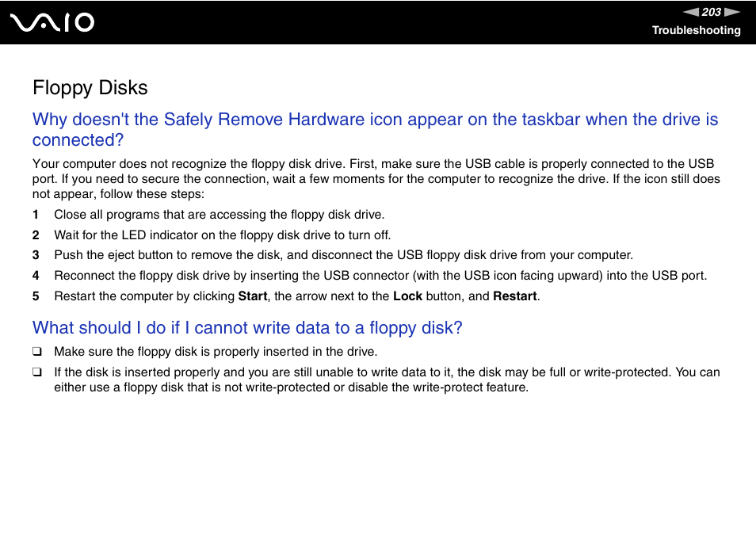Select the bullet marker beside write-protect advice

pyautogui.click(x=36, y=372)
